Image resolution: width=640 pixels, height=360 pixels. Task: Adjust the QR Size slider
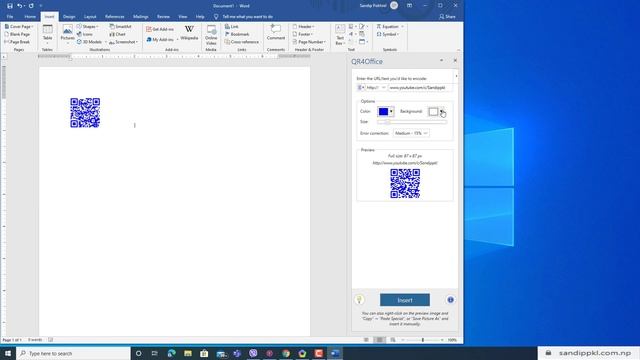click(412, 122)
